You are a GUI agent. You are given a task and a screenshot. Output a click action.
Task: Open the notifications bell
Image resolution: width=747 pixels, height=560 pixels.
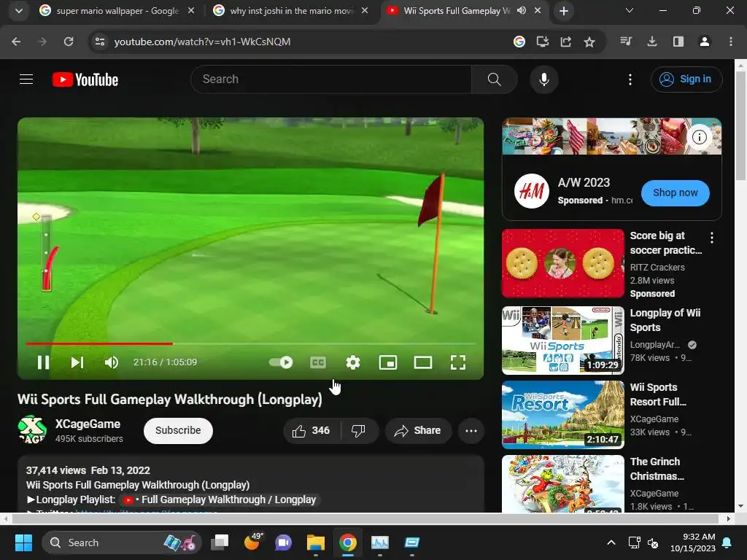(x=727, y=542)
